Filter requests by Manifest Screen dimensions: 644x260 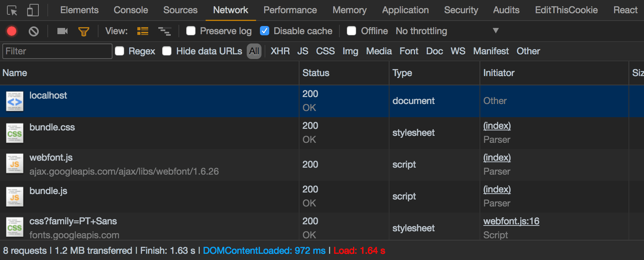tap(491, 51)
